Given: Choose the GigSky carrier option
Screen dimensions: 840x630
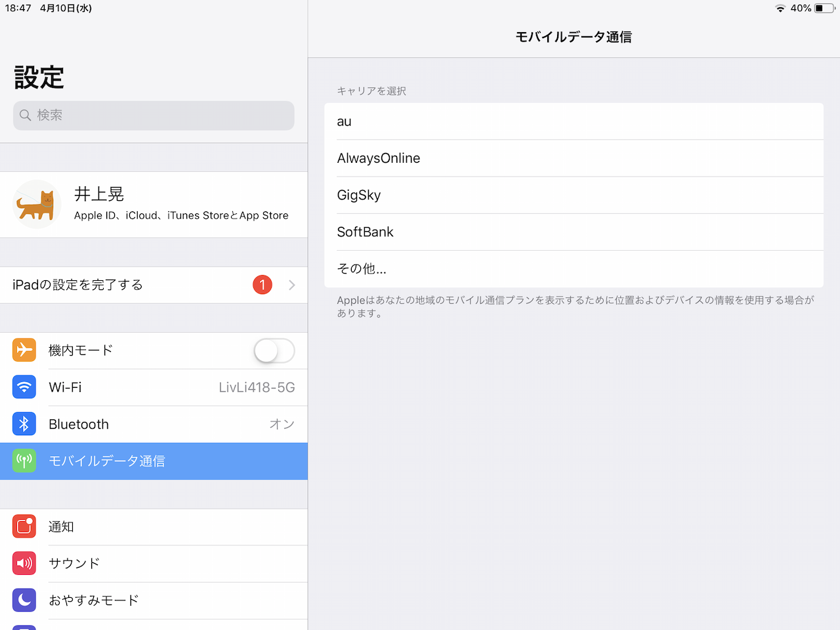Looking at the screenshot, I should tap(574, 195).
